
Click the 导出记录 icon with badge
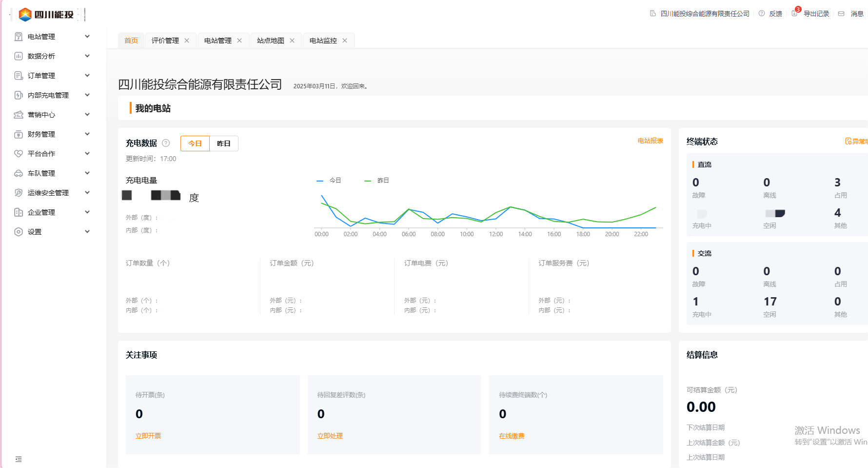tap(795, 13)
